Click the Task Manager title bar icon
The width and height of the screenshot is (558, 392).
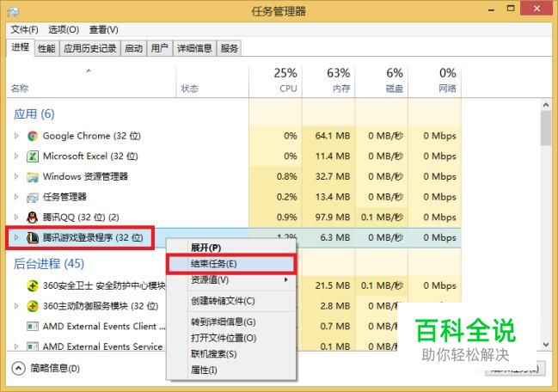click(13, 11)
